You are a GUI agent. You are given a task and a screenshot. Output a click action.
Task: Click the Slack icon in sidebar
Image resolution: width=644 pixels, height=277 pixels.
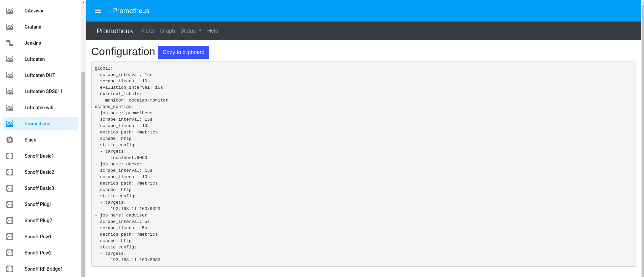pyautogui.click(x=10, y=140)
